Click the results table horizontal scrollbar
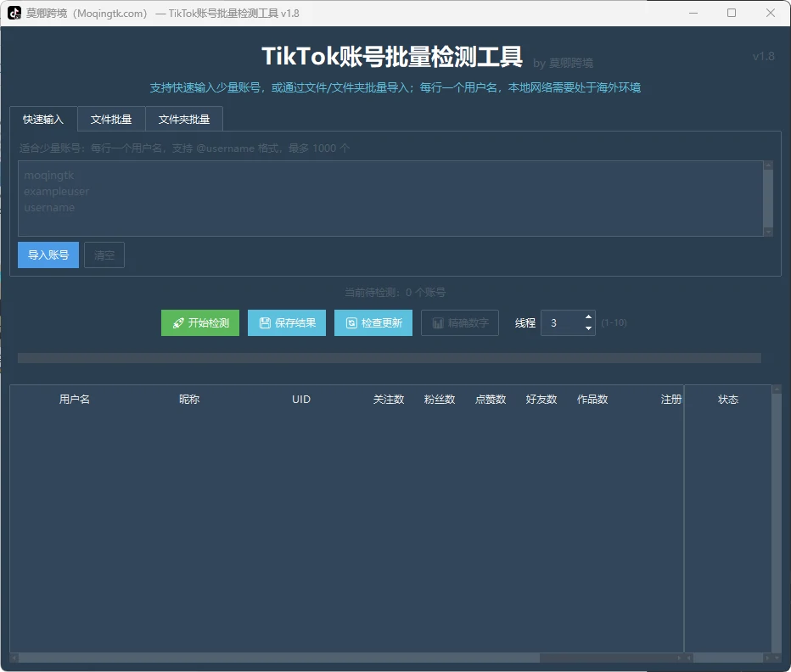This screenshot has width=791, height=672. pos(278,658)
